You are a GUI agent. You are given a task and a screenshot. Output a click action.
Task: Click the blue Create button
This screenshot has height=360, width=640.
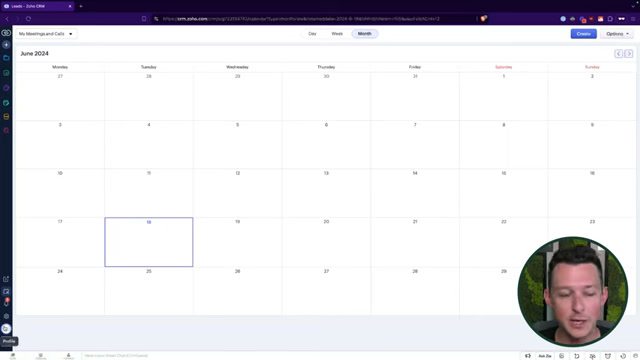click(584, 34)
